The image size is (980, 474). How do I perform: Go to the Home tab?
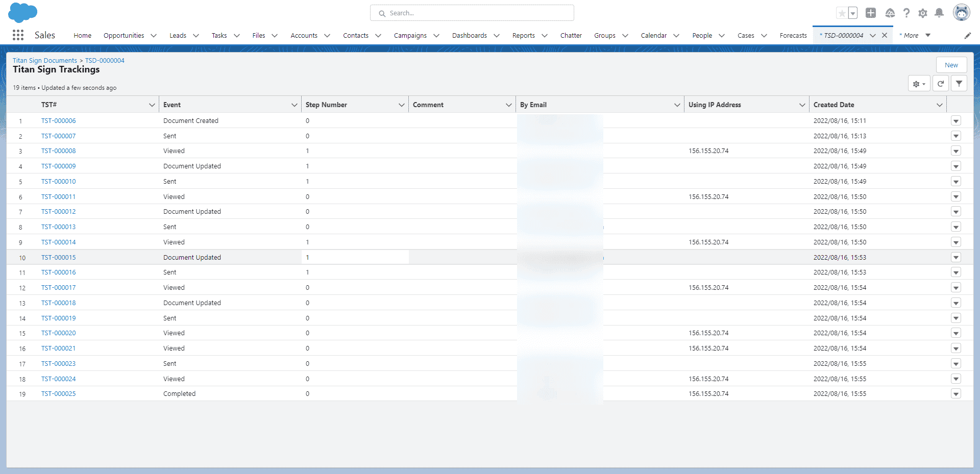82,36
